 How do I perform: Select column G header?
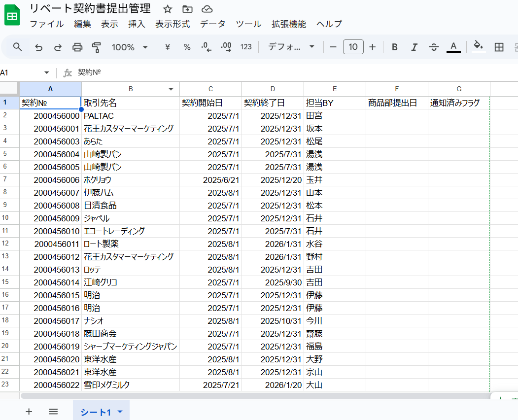click(459, 89)
